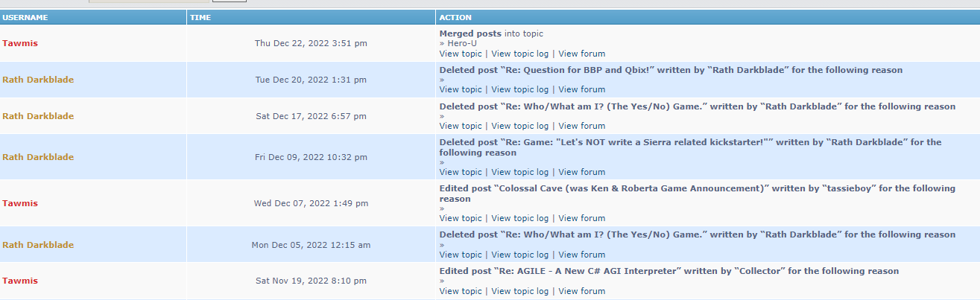Screen dimensions: 980x300
Task: View topic for Dec 17 Yes/No Game entry
Action: [461, 126]
